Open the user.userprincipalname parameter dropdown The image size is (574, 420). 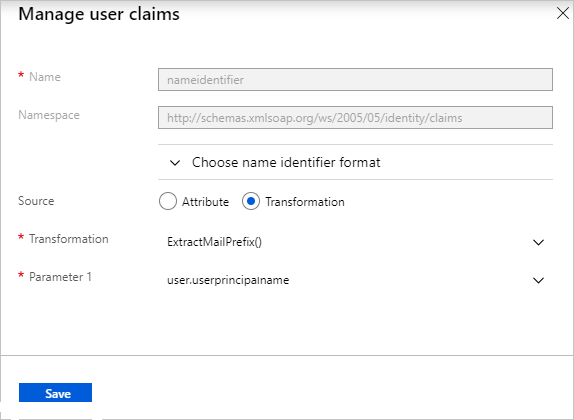click(x=355, y=280)
